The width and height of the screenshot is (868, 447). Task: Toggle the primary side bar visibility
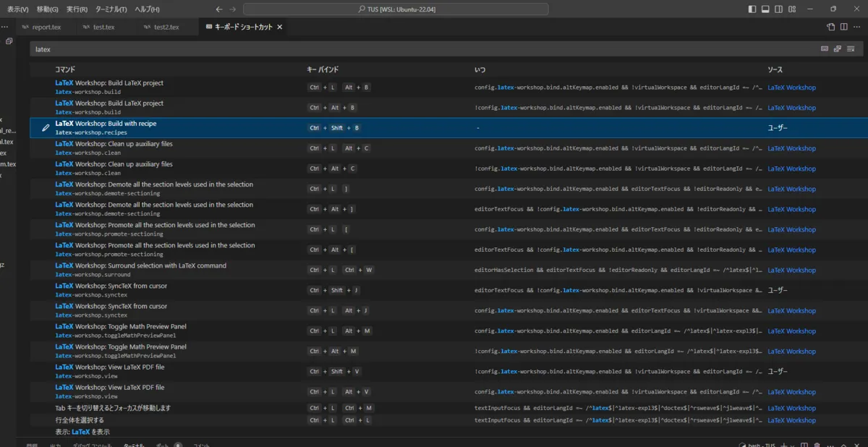(752, 9)
